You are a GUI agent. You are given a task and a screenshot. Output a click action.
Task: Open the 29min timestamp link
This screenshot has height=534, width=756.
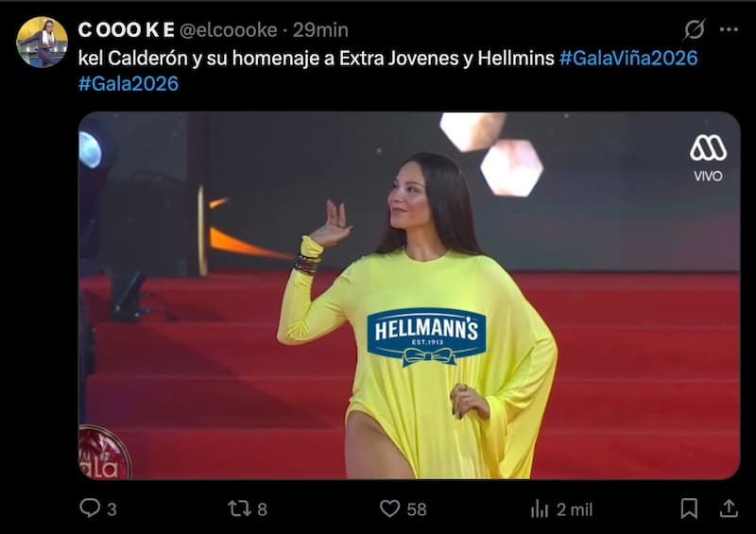click(x=320, y=30)
